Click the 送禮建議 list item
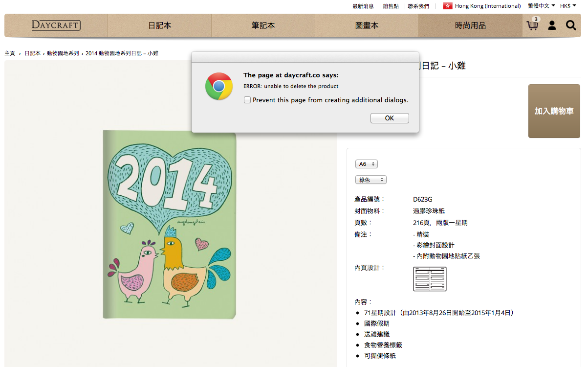 [377, 334]
